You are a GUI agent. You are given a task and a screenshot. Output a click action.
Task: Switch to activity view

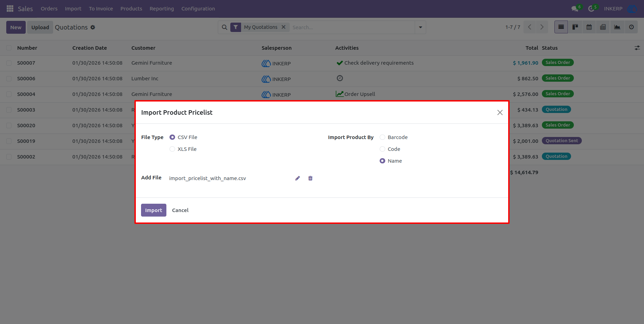click(631, 27)
